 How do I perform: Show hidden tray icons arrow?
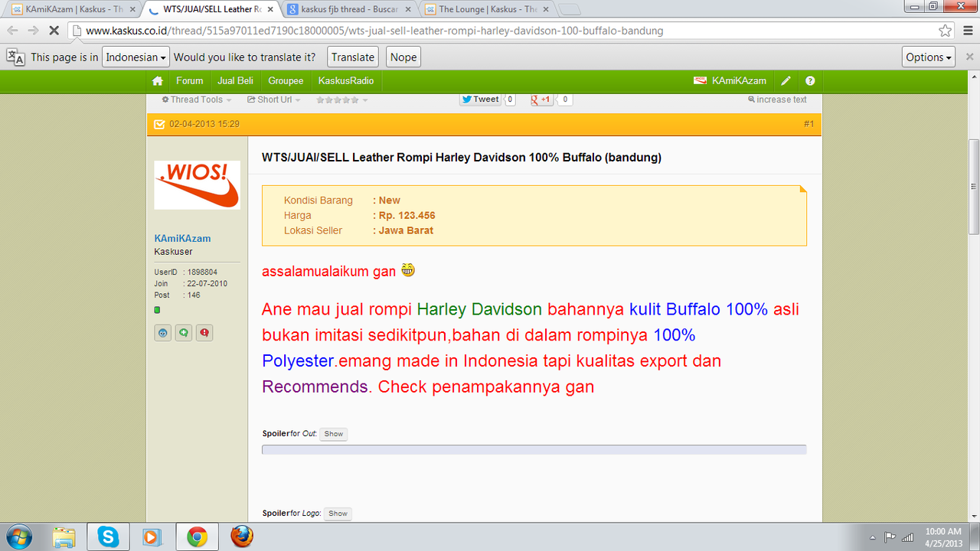click(x=873, y=537)
